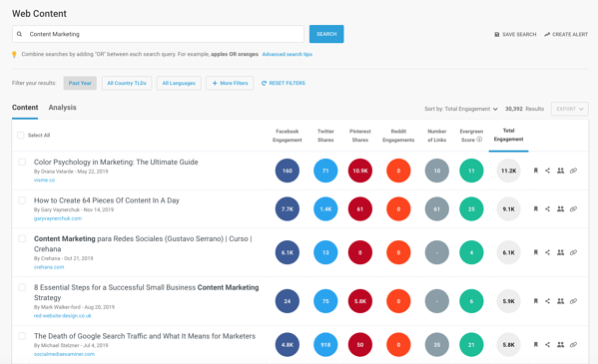Bookmark the Death of Google Search Traffic article
This screenshot has height=364, width=598.
[535, 345]
